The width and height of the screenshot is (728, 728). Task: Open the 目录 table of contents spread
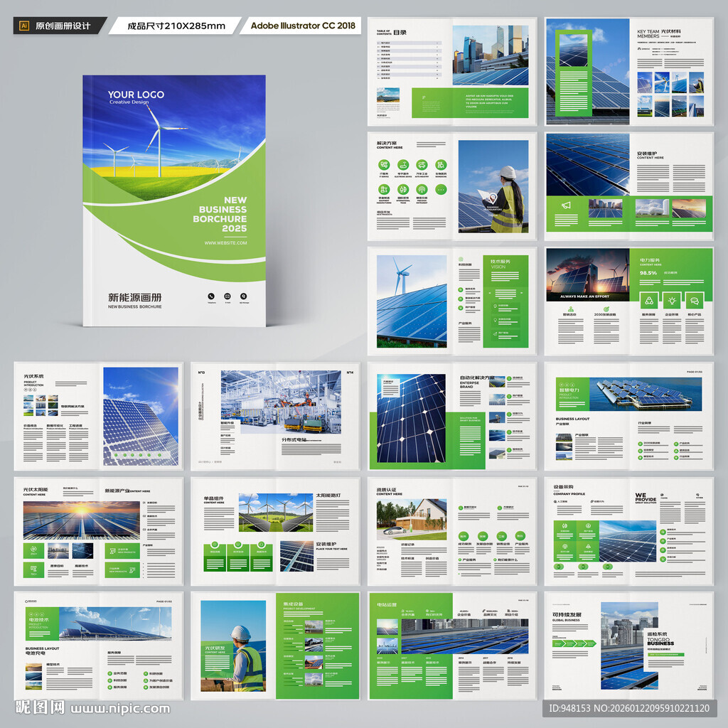[451, 72]
